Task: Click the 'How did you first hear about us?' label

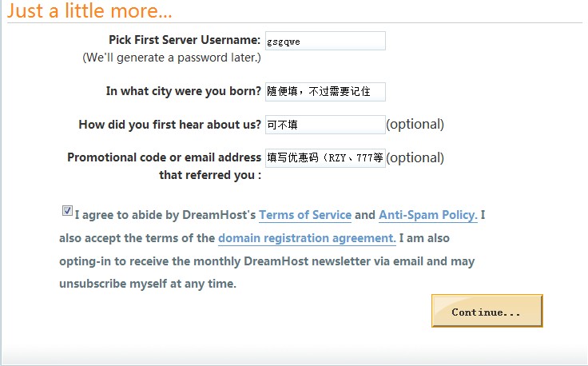Action: (170, 125)
